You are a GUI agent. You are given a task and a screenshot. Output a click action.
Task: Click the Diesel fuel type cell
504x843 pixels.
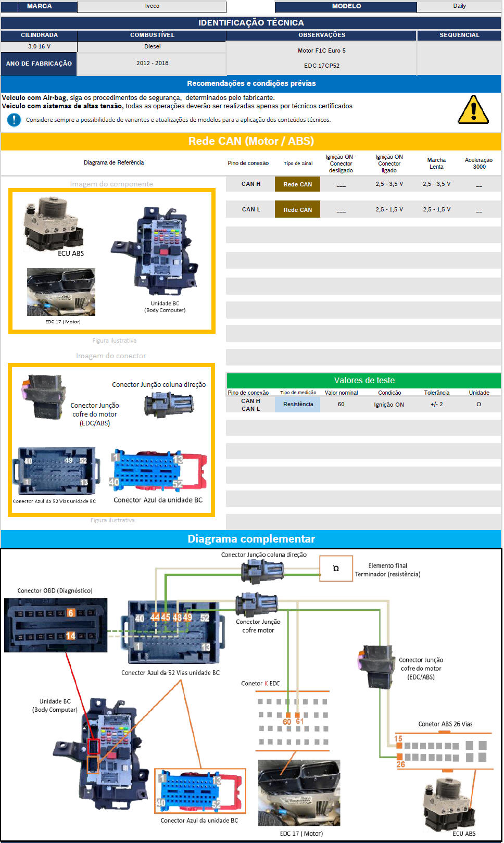pyautogui.click(x=152, y=47)
